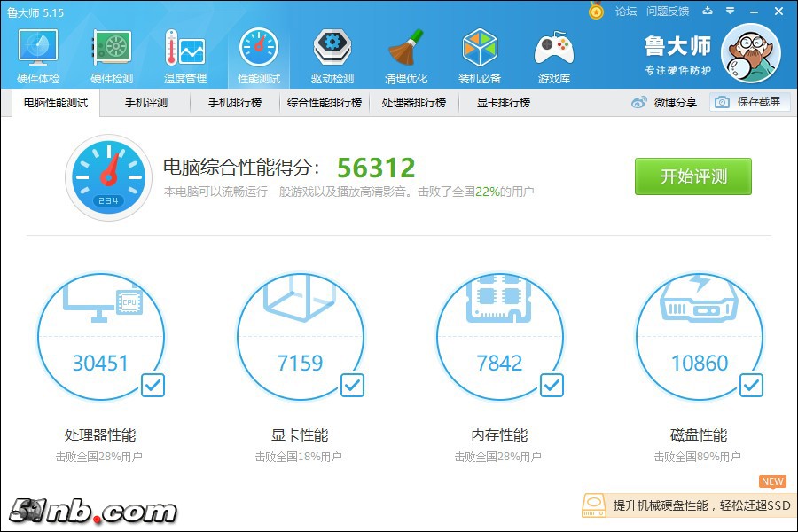This screenshot has height=532, width=798.
Task: Click the gold medal icon in title bar
Action: (x=596, y=12)
